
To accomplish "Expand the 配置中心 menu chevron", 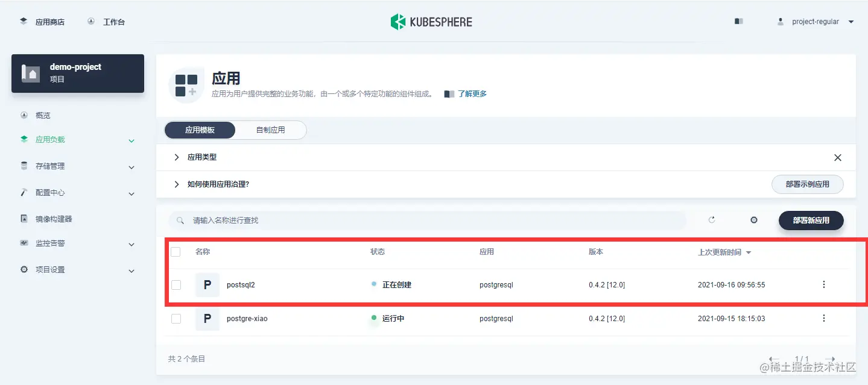I will (131, 193).
